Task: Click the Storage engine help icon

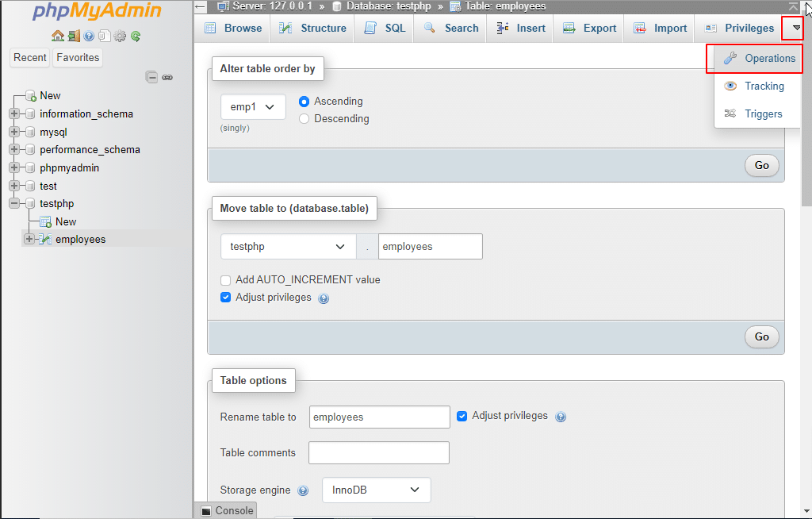Action: pos(303,490)
